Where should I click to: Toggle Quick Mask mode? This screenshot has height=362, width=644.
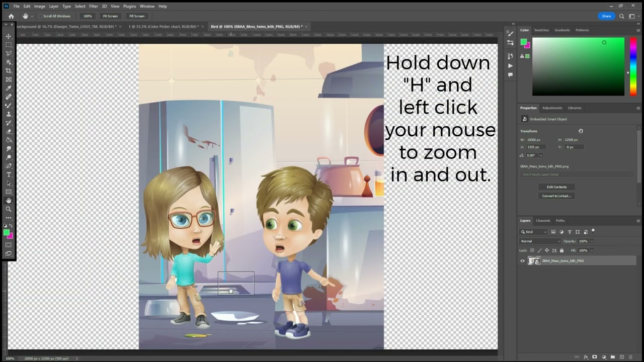(9, 245)
